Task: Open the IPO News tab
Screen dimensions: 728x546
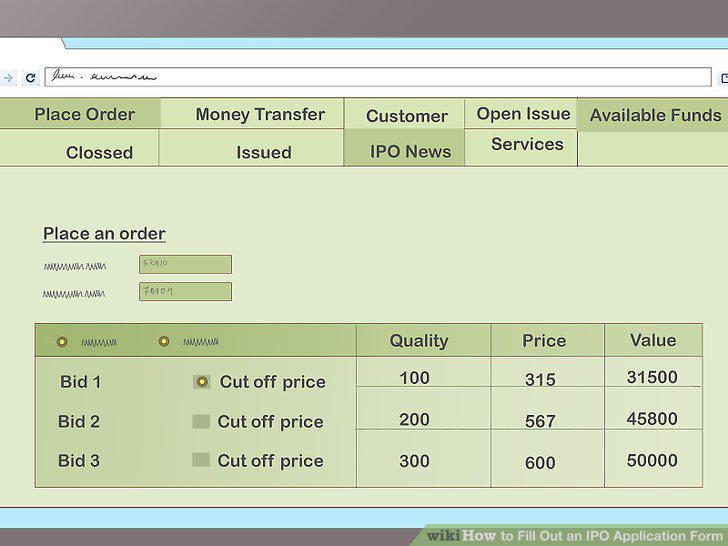Action: pos(404,148)
